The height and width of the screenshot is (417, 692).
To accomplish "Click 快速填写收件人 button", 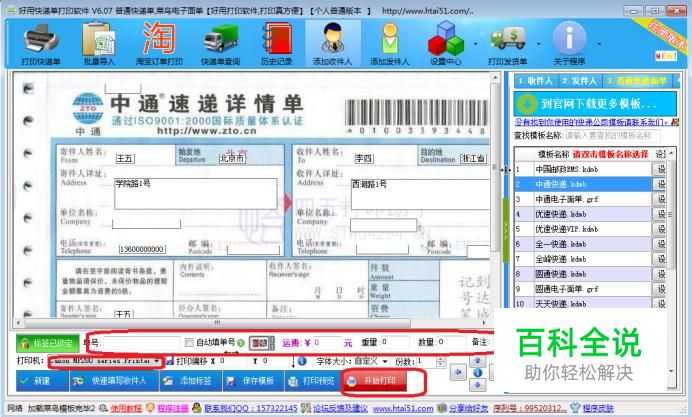I will (114, 380).
